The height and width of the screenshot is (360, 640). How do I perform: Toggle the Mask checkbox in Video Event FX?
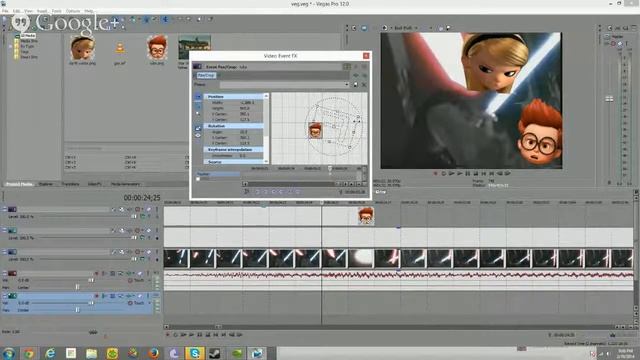pos(198,179)
